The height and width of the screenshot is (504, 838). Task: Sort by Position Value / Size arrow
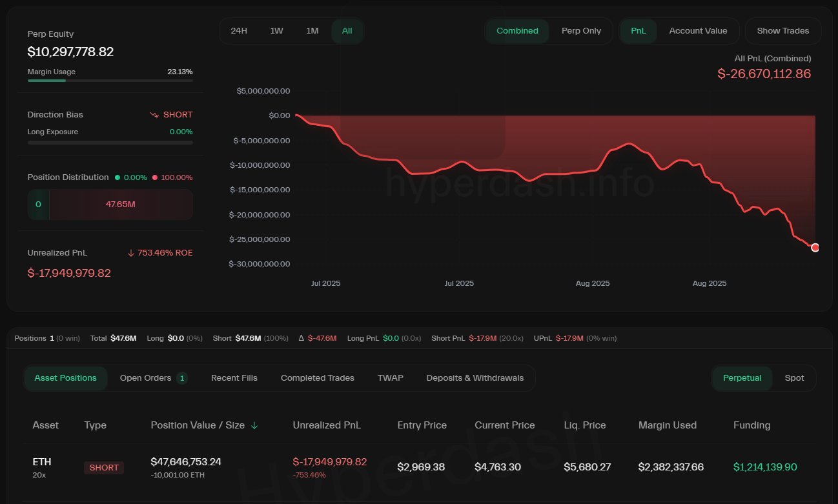tap(254, 425)
